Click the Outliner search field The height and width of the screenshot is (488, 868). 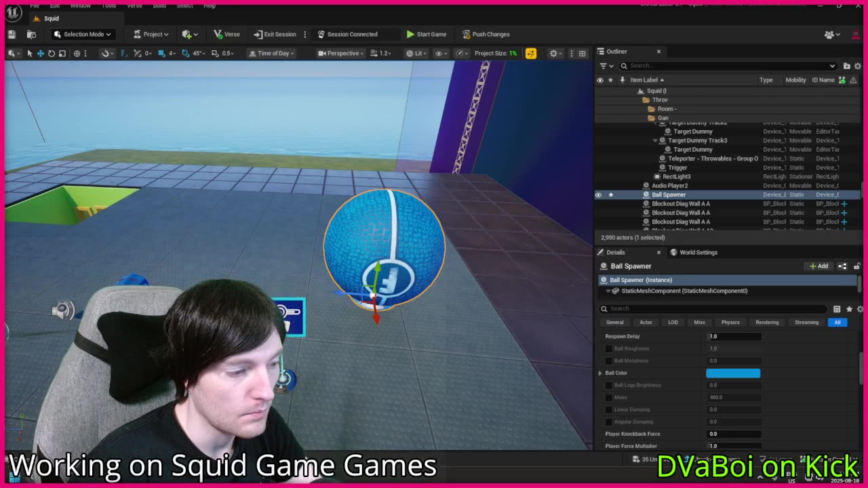[x=728, y=66]
